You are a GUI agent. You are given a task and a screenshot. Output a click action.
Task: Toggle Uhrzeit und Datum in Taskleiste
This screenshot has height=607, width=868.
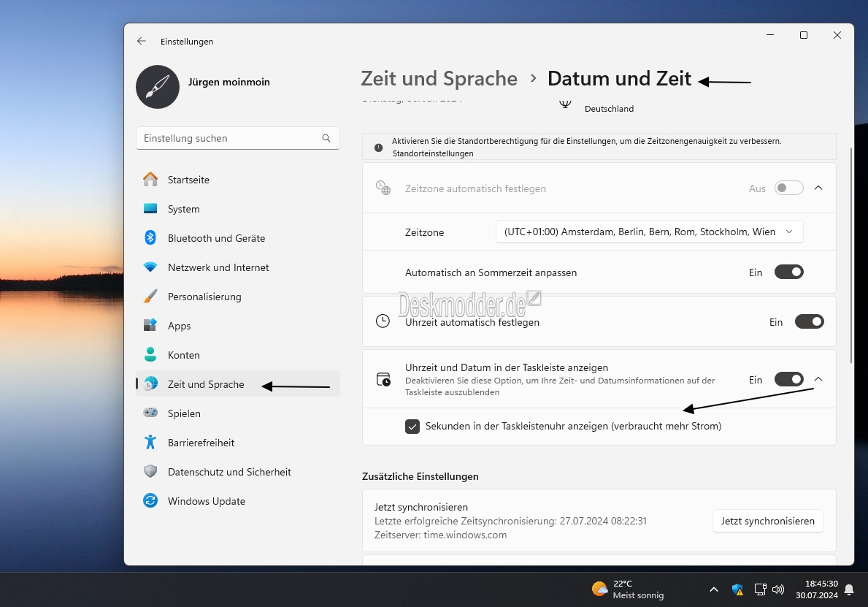[789, 379]
